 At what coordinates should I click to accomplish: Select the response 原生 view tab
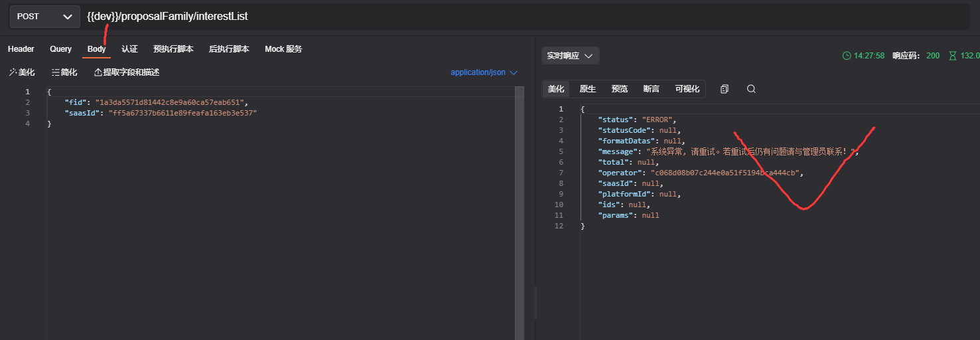point(588,89)
